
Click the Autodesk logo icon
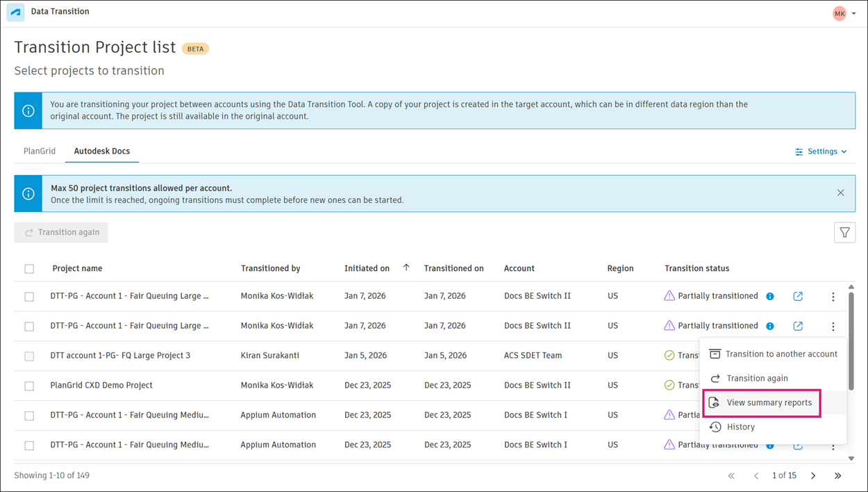click(x=15, y=13)
